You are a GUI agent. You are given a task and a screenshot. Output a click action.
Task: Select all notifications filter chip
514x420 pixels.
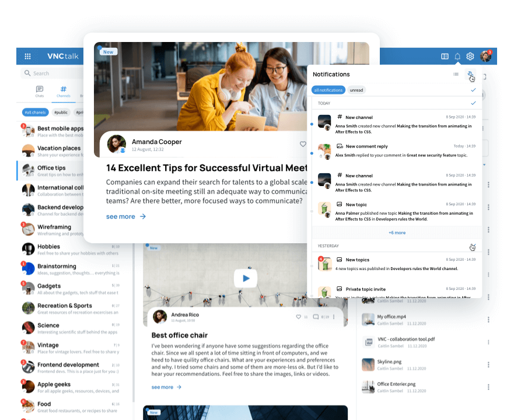[328, 90]
